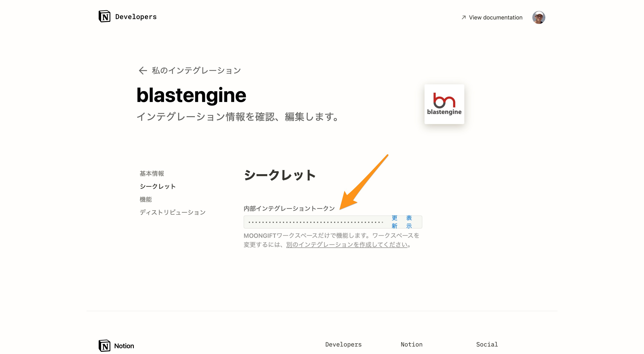The height and width of the screenshot is (354, 644).
Task: Click the footer Notion logo icon
Action: point(104,346)
